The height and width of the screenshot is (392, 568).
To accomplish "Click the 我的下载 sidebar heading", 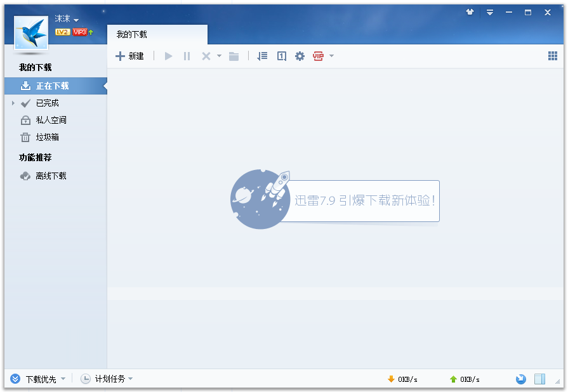I will click(36, 67).
